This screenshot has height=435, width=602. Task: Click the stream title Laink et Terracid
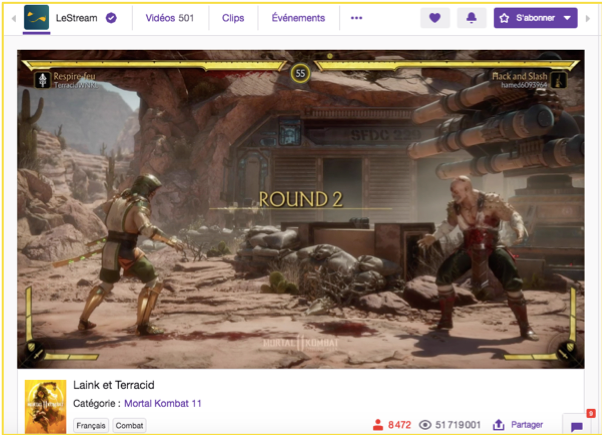(x=114, y=385)
